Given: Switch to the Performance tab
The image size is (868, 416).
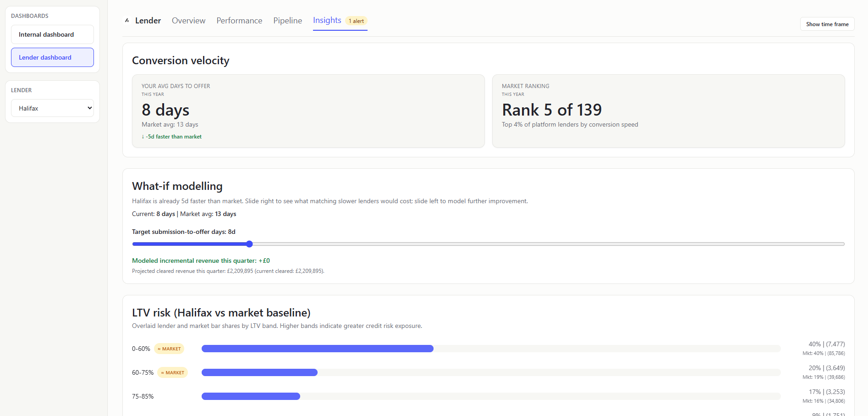Looking at the screenshot, I should pos(239,20).
